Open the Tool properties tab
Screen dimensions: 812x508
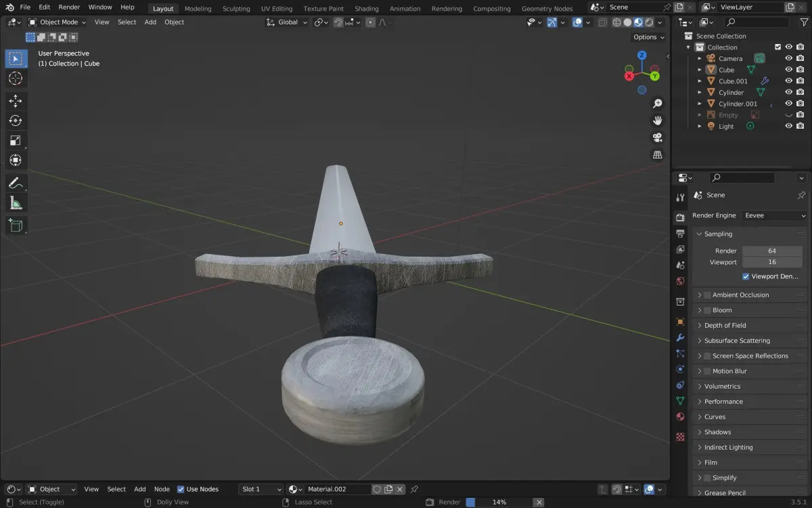[x=680, y=197]
